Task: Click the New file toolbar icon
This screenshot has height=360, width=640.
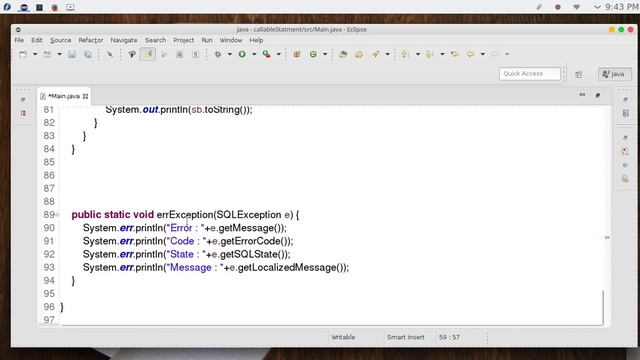Action: pyautogui.click(x=23, y=54)
